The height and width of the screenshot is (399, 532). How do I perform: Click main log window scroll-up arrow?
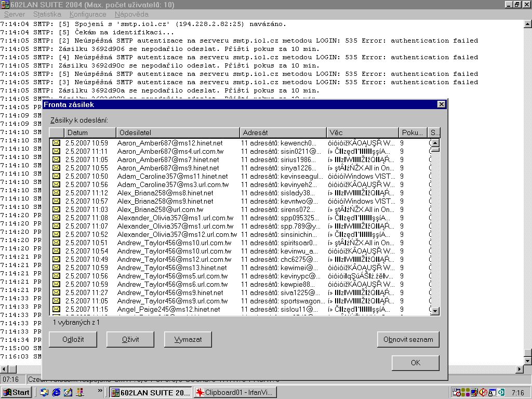point(528,24)
